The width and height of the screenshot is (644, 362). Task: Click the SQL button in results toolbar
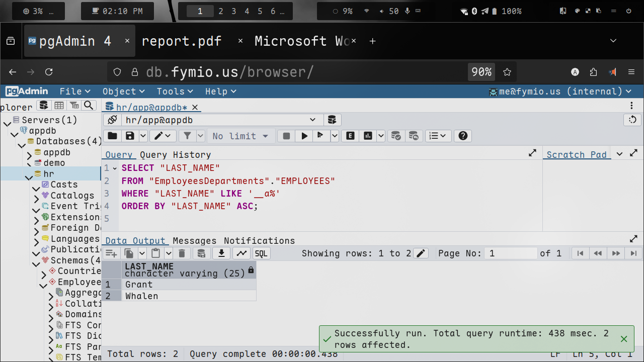click(x=261, y=253)
